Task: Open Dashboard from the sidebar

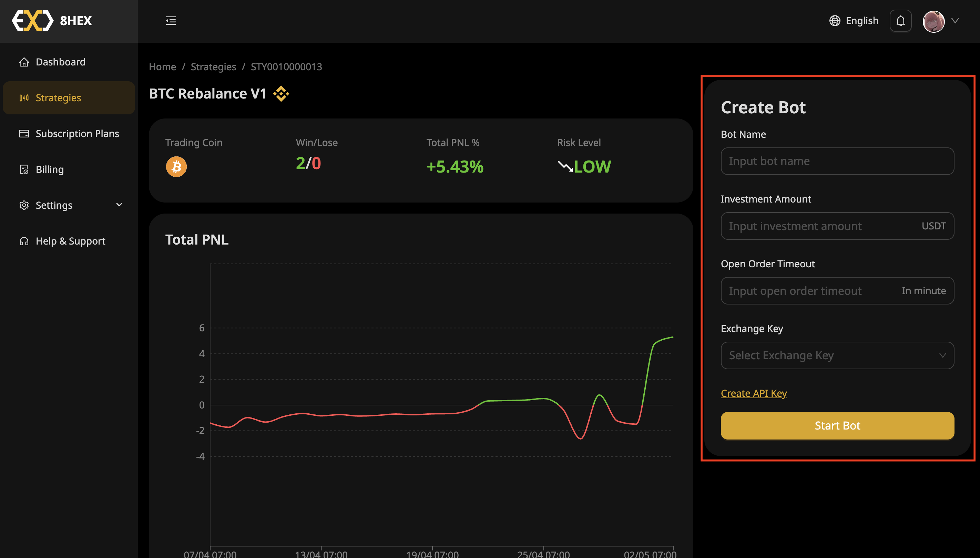Action: (61, 62)
